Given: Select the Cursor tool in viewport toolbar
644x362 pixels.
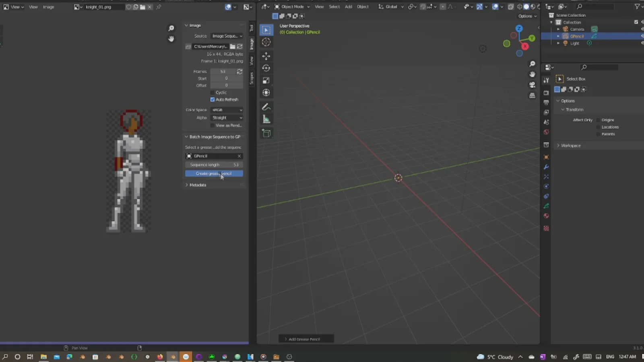Looking at the screenshot, I should pyautogui.click(x=266, y=42).
